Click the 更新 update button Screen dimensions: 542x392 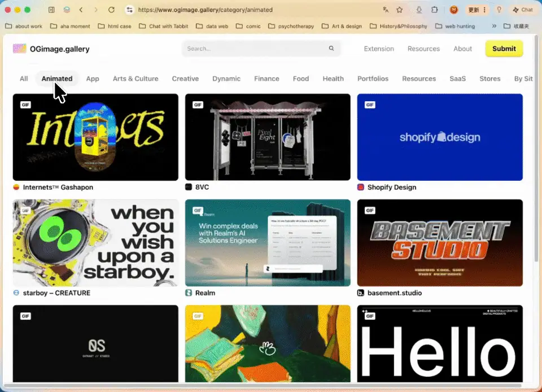[474, 10]
